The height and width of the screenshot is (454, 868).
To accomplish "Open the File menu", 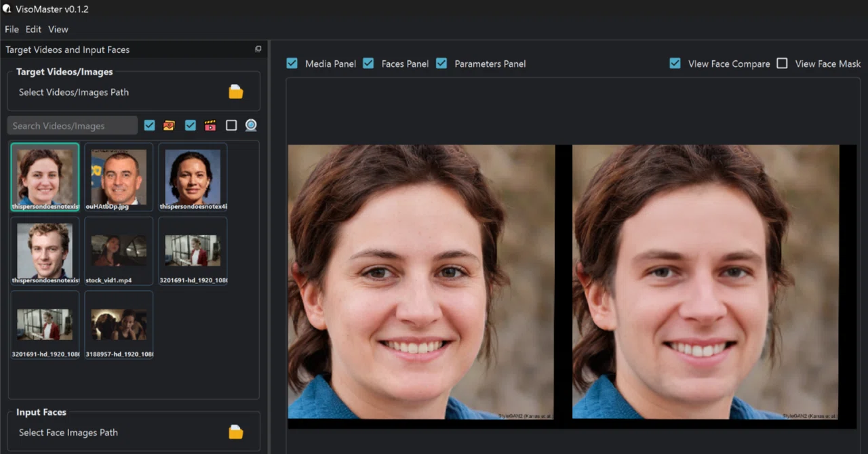I will point(12,29).
